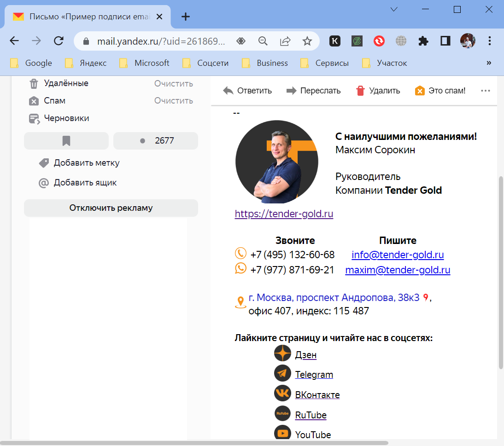Screen dimensions: 504x446
Task: Click the Telegram paper plane icon
Action: tap(282, 373)
